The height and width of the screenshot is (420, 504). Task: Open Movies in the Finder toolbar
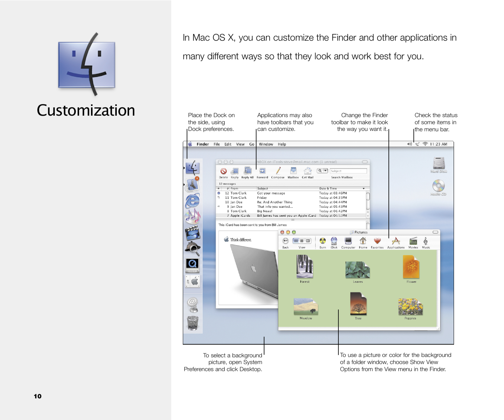pyautogui.click(x=413, y=243)
